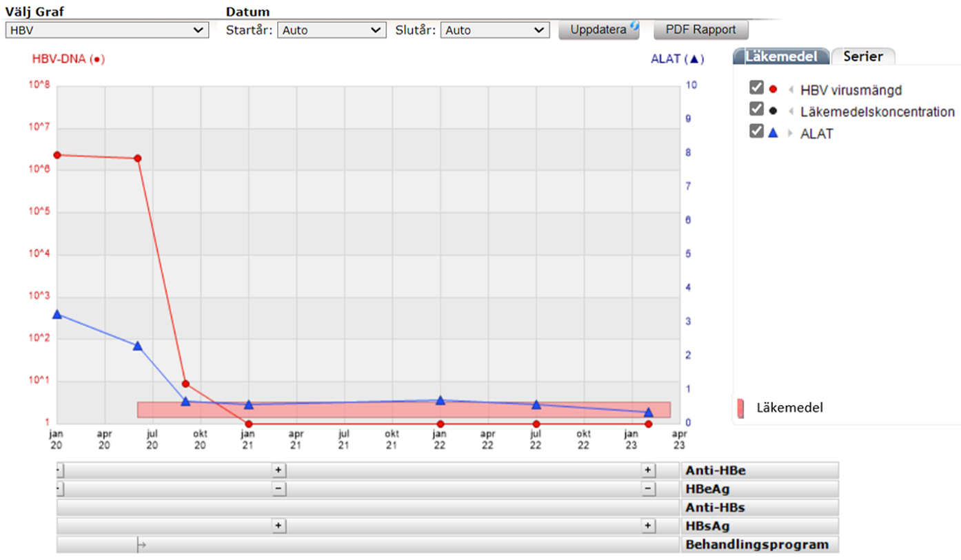Click the red Läkemedel legend color swatch
The image size is (961, 560).
(x=740, y=408)
